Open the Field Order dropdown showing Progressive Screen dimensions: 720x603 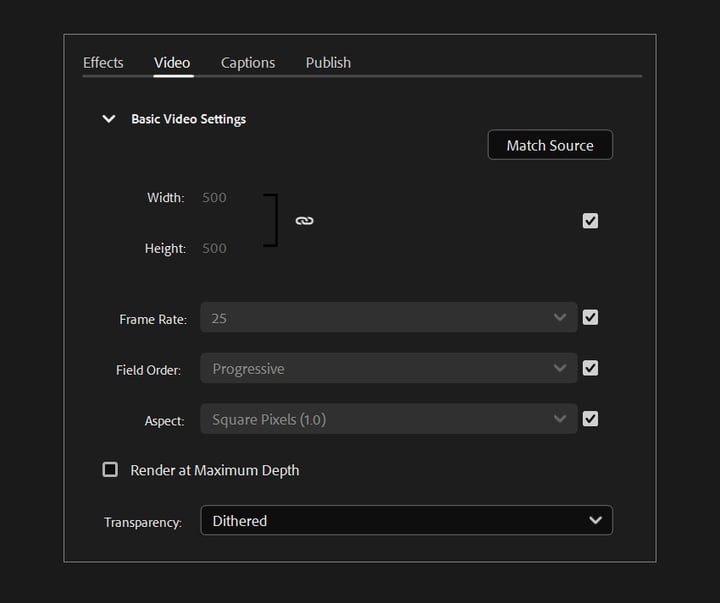388,368
